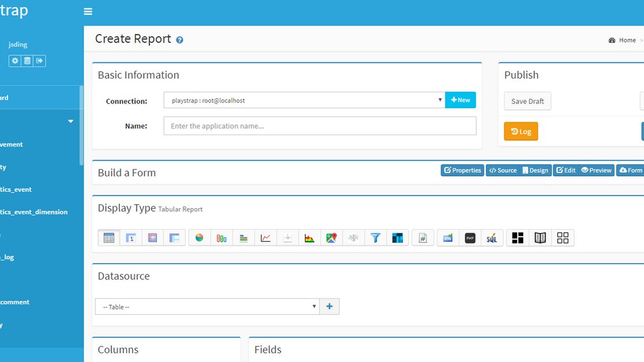Open the Log button
Image resolution: width=644 pixels, height=362 pixels.
pyautogui.click(x=521, y=131)
